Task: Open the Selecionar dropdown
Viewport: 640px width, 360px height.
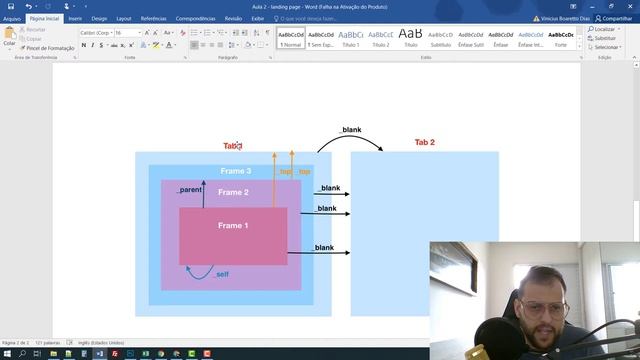Action: (604, 47)
